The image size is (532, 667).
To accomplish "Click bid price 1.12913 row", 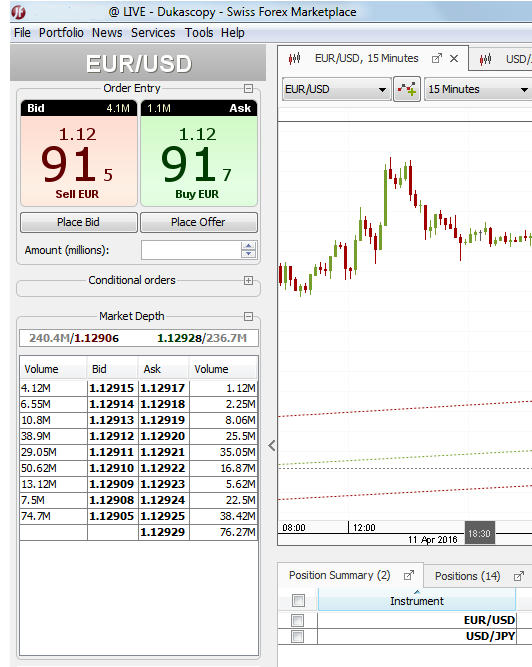I will pos(111,420).
